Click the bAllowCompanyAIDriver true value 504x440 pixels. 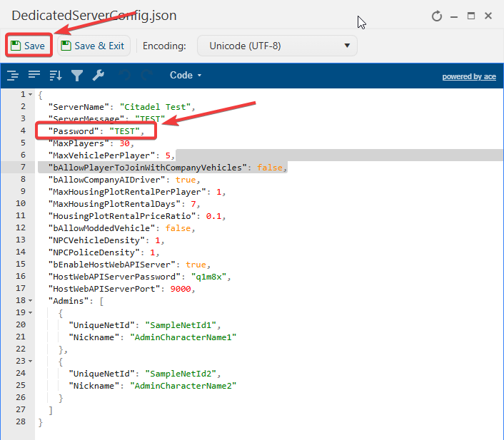(186, 180)
